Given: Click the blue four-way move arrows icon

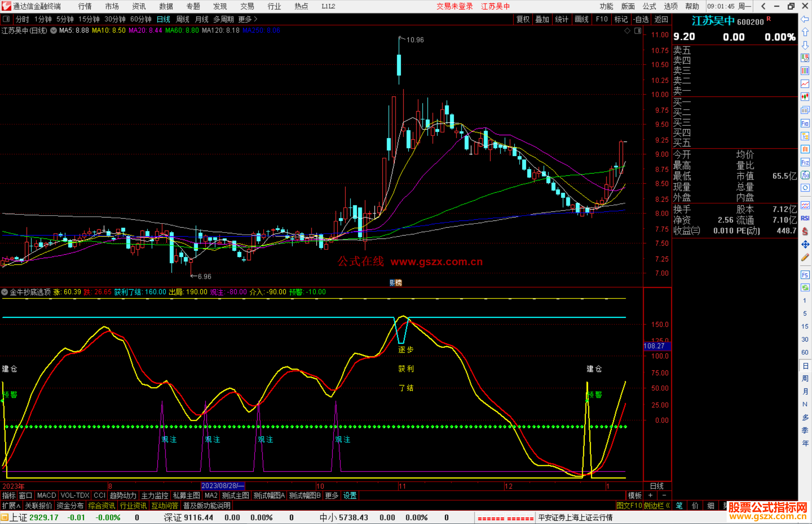Looking at the screenshot, I should [805, 245].
